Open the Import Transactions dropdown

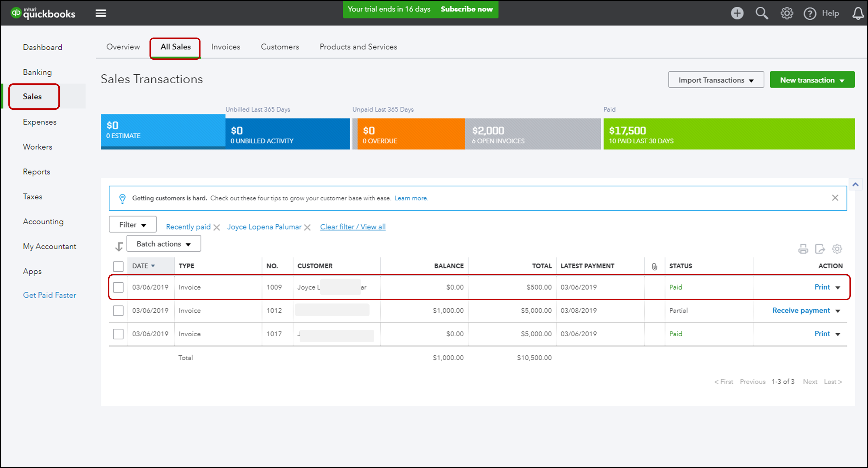click(716, 80)
